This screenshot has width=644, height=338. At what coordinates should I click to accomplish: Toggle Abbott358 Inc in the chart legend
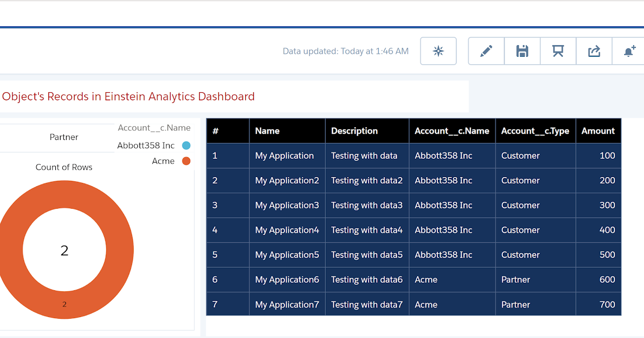click(x=145, y=145)
